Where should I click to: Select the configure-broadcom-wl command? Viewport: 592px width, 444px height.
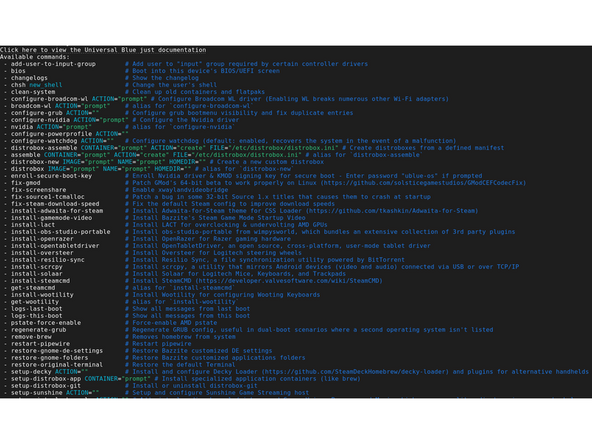tap(49, 99)
